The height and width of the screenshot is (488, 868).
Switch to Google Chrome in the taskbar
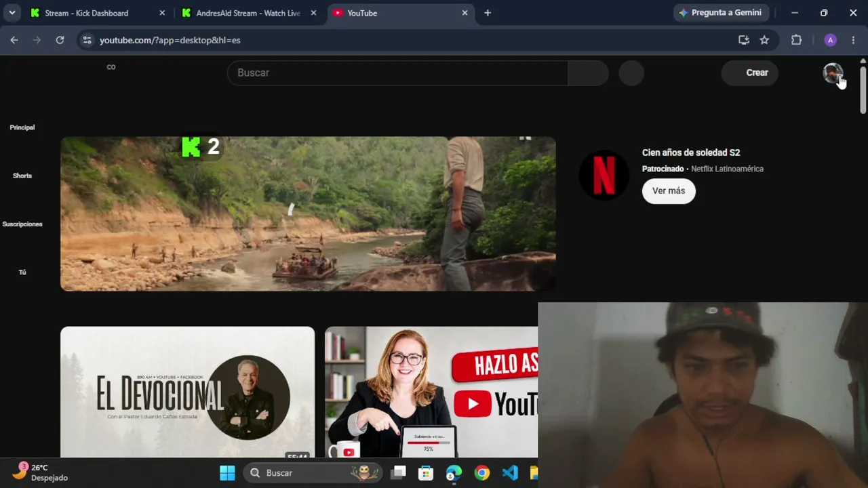pos(482,472)
